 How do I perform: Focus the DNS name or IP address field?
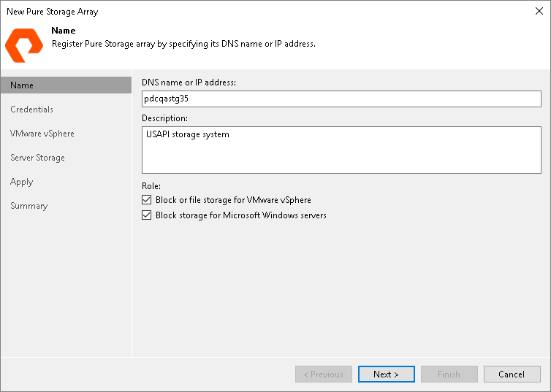click(x=341, y=99)
